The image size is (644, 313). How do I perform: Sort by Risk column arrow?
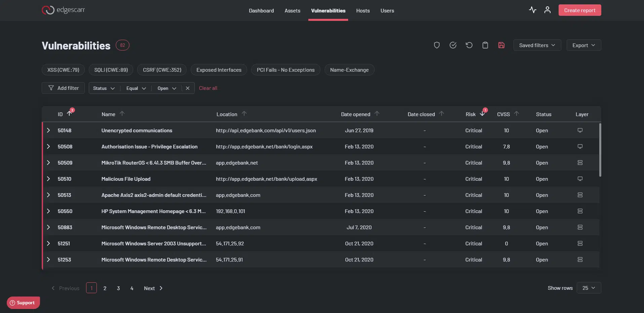coord(482,113)
